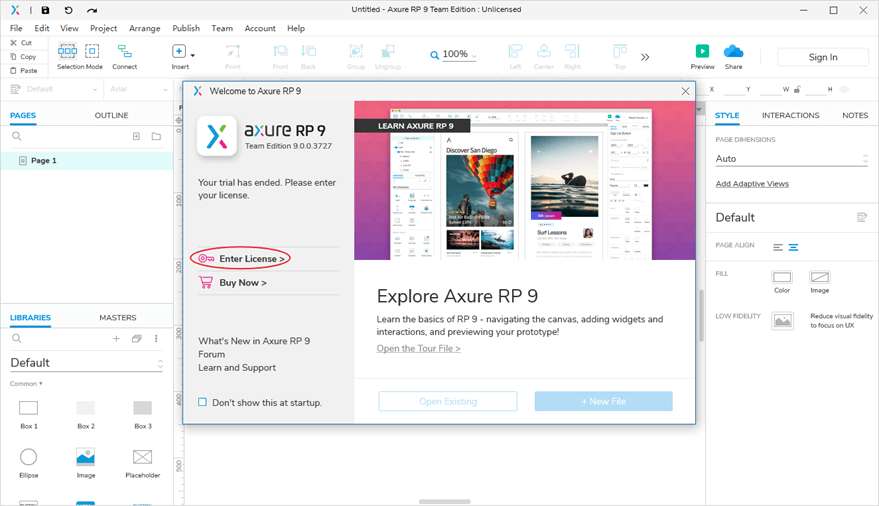The image size is (879, 506).
Task: Toggle the Low Fidelity mode icon
Action: tap(782, 320)
